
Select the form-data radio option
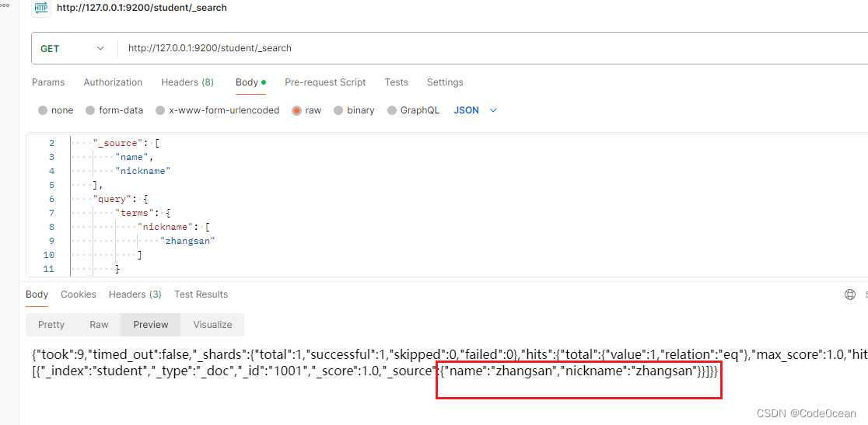(x=90, y=110)
